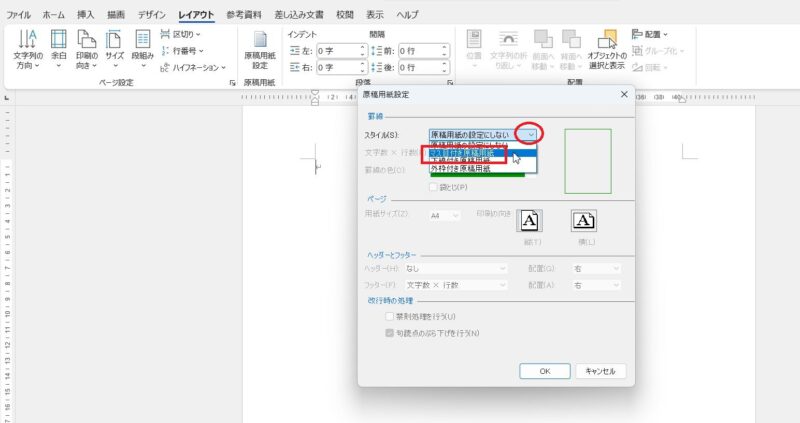This screenshot has width=800, height=423.
Task: Open the 段組み columns menu
Action: 142,49
